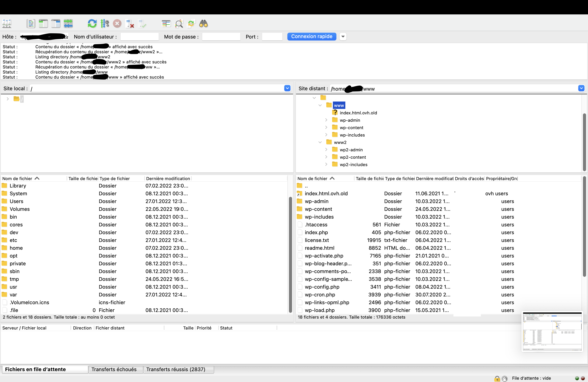Switch to the Transferts échoués tab

coord(114,369)
